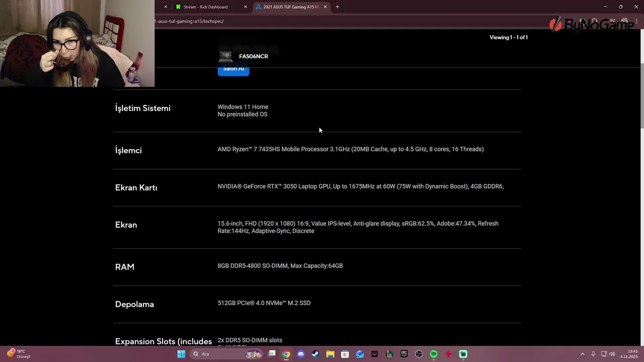Close the leftmost partially hidden tab
The height and width of the screenshot is (362, 644).
tap(166, 7)
